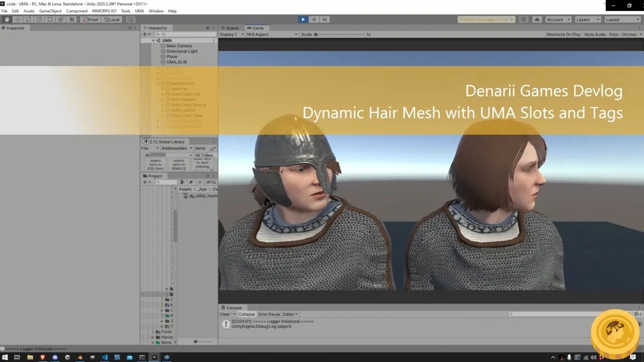
Task: Collapse the UMA scene in Hierarchy
Action: (x=153, y=40)
